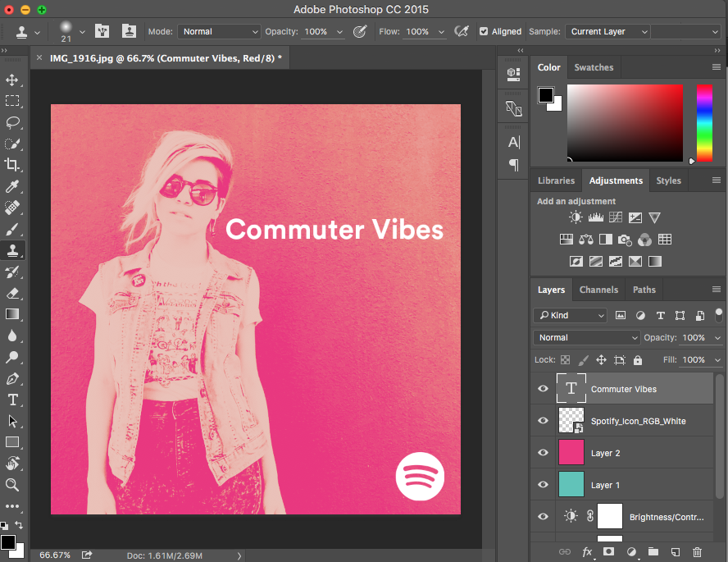728x562 pixels.
Task: Select the Horizontal Type tool
Action: pos(12,400)
